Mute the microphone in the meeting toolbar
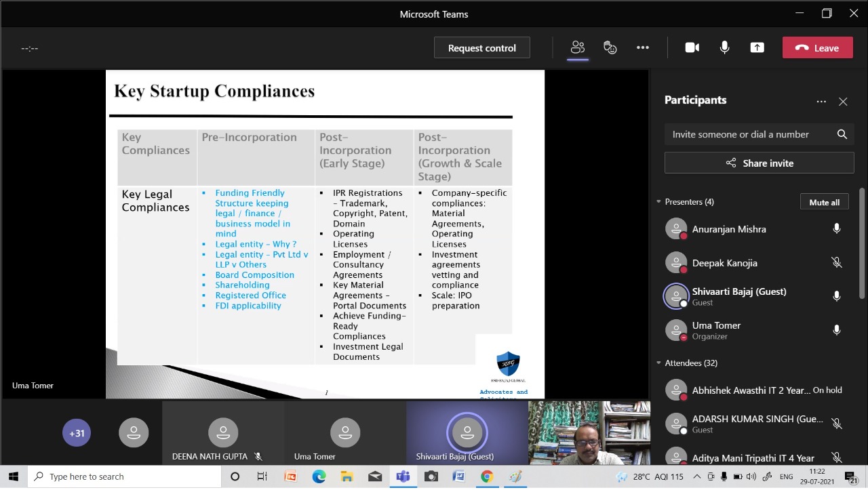 724,47
